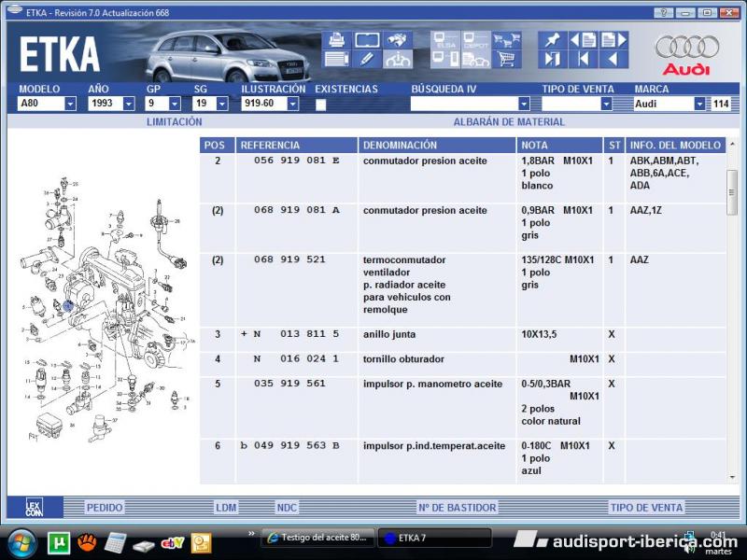The height and width of the screenshot is (560, 747).
Task: Open the drive icon in the quick launch
Action: 144,545
